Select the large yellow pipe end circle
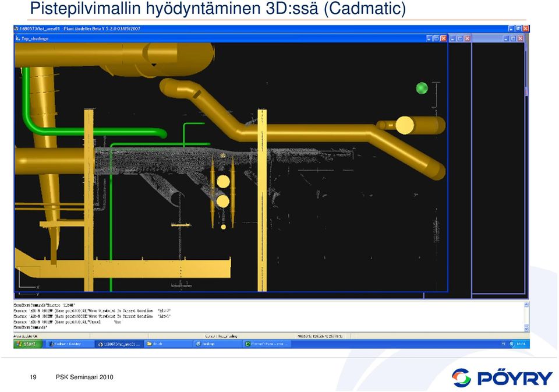The width and height of the screenshot is (559, 392). [x=405, y=125]
